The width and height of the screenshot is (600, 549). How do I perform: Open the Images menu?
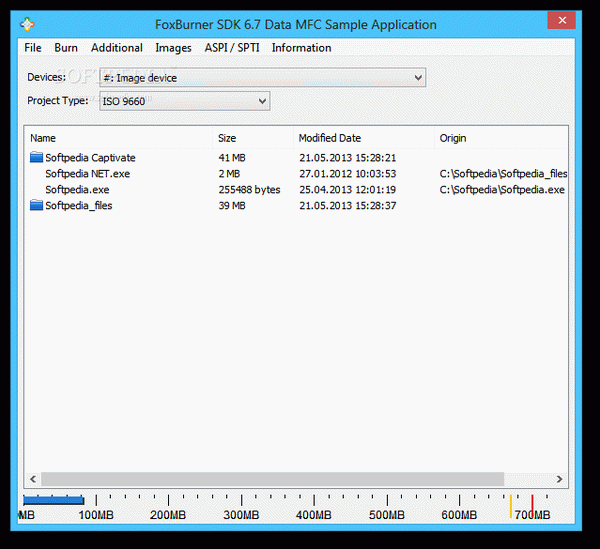[173, 48]
